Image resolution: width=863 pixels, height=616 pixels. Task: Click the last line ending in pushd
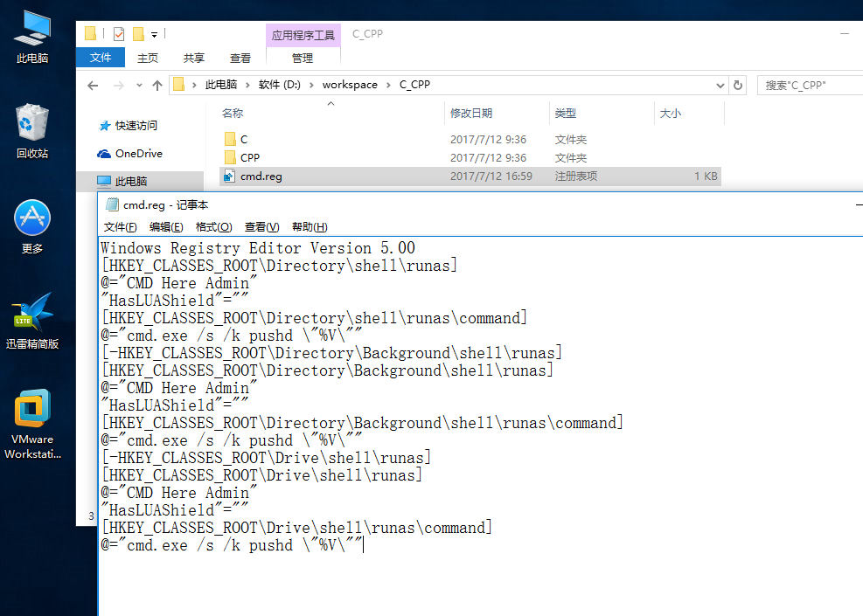pyautogui.click(x=232, y=545)
